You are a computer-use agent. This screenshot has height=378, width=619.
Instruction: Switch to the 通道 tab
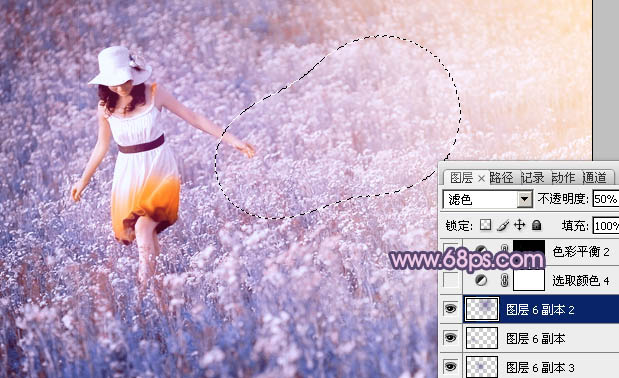tap(594, 178)
